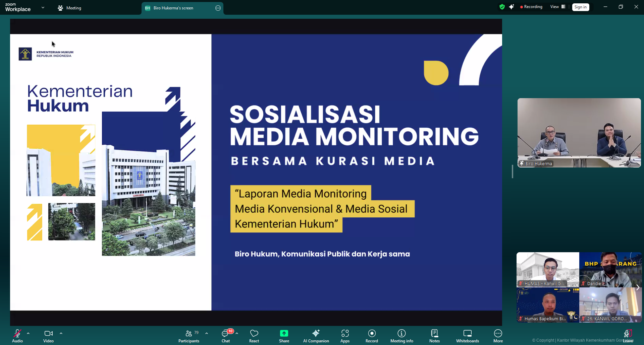Toggle the Record button
The width and height of the screenshot is (644, 345).
tap(372, 336)
